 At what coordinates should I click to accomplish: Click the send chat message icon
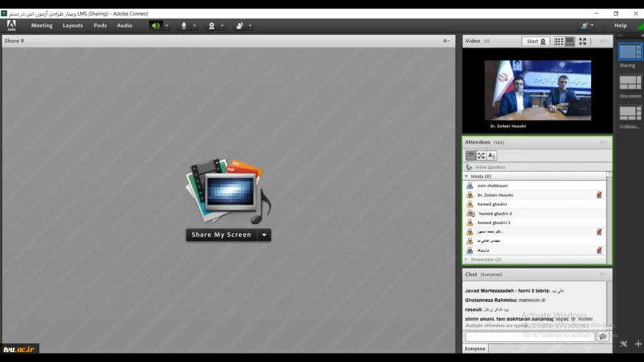(x=602, y=336)
